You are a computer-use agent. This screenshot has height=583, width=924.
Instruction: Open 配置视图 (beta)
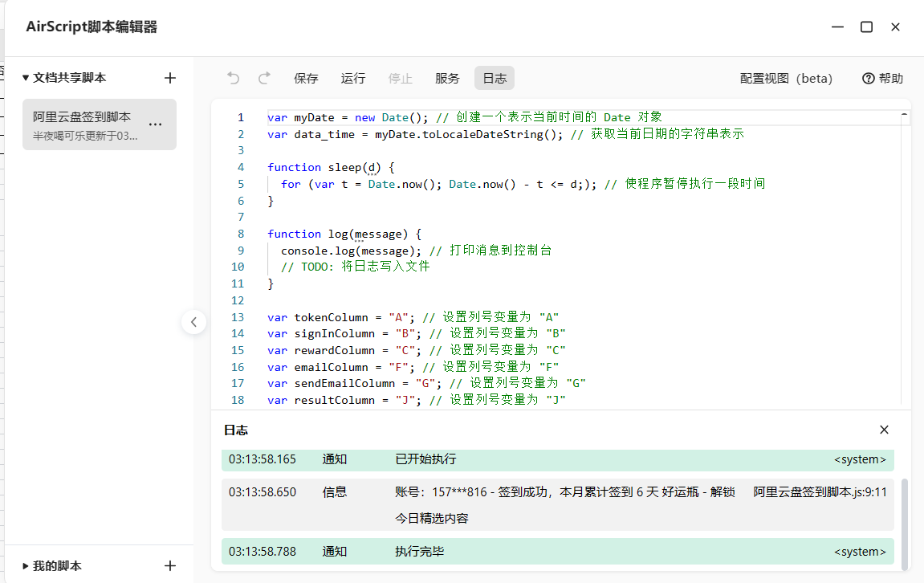coord(786,79)
